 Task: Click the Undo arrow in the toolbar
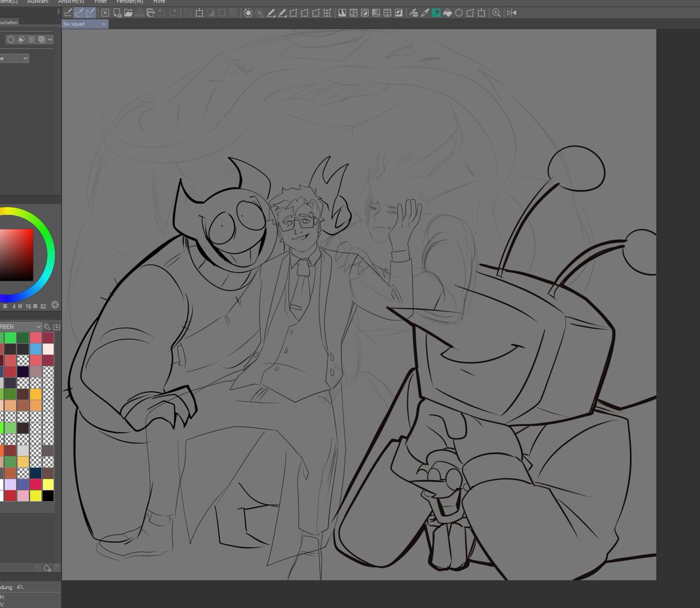pos(162,13)
